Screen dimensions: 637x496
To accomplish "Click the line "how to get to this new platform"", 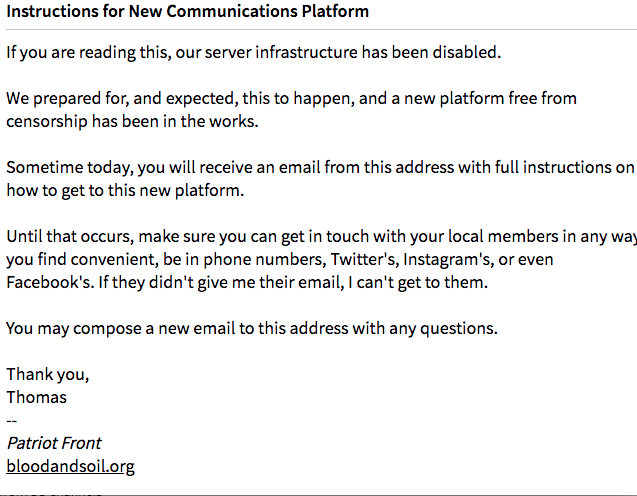I will [125, 191].
